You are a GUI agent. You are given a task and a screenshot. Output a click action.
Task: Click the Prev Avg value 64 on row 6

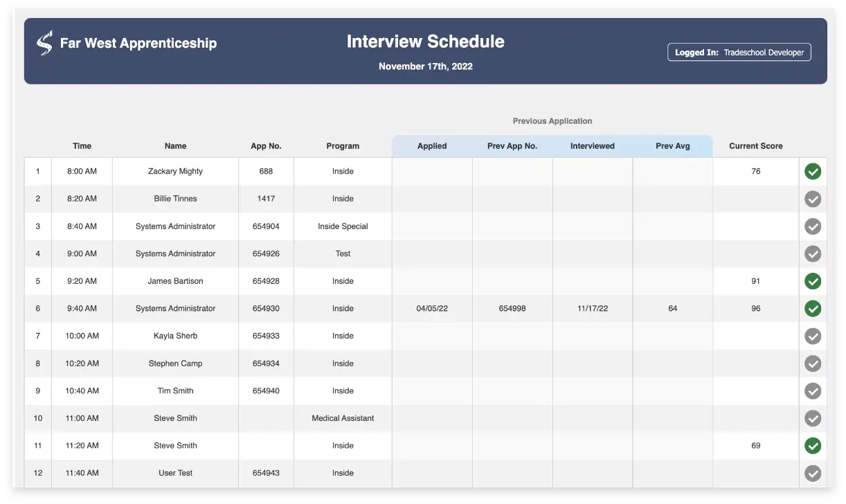tap(672, 309)
